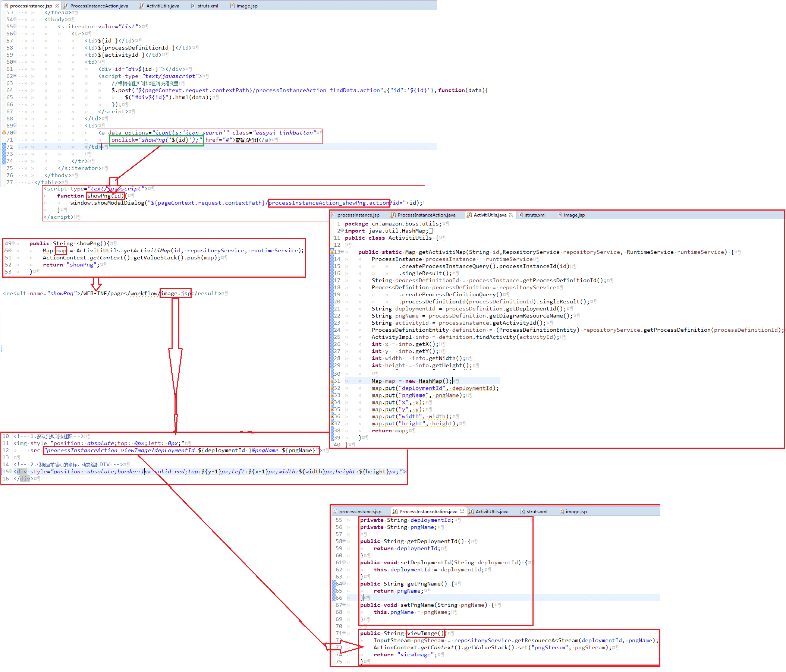
Task: Collapse getPngName method fold on line 64
Action: pyautogui.click(x=344, y=583)
